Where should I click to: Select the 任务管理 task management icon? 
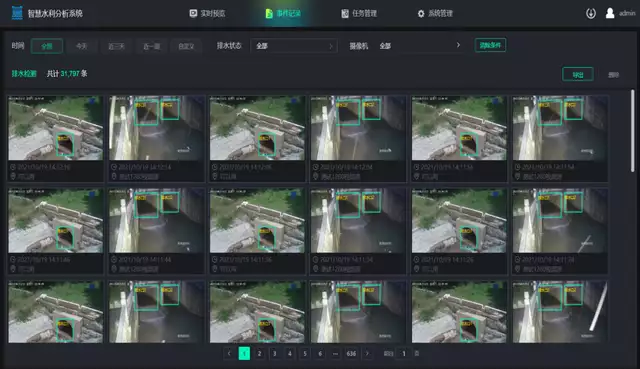point(345,13)
